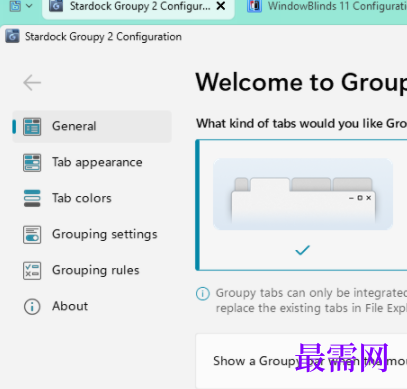Click the WindowBlinds icon on the second tab
The height and width of the screenshot is (389, 407).
coord(254,6)
